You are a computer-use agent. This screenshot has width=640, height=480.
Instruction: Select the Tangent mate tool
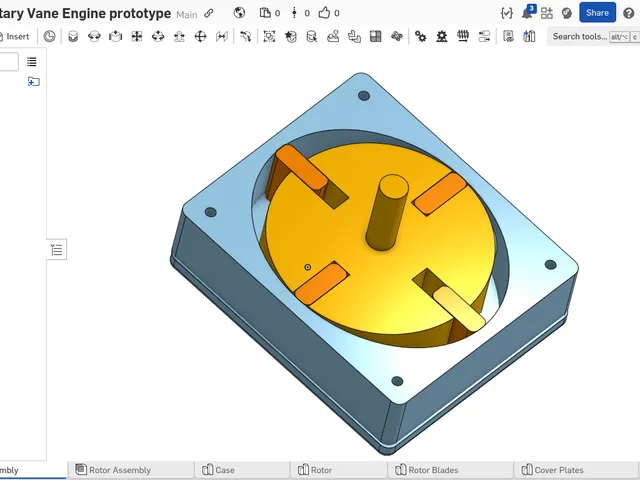coord(245,36)
